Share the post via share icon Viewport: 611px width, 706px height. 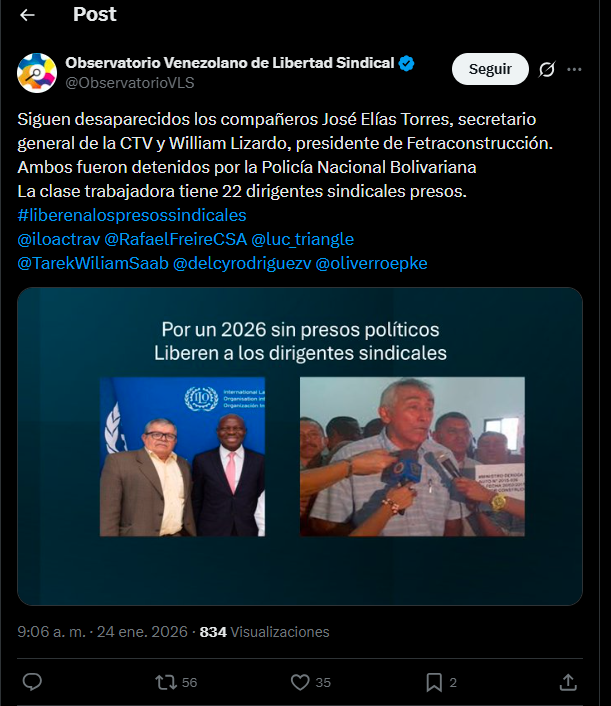click(568, 682)
